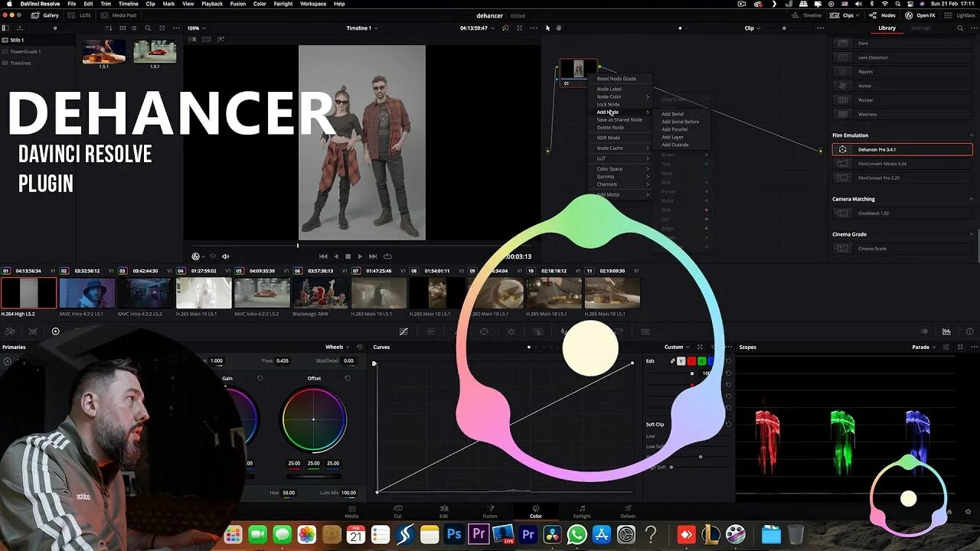This screenshot has height=551, width=980.
Task: Toggle the red curve channel button
Action: [x=691, y=361]
